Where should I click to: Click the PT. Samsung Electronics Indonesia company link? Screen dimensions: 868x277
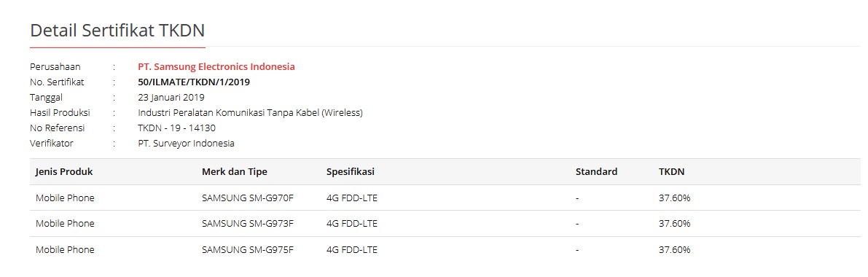pos(216,67)
